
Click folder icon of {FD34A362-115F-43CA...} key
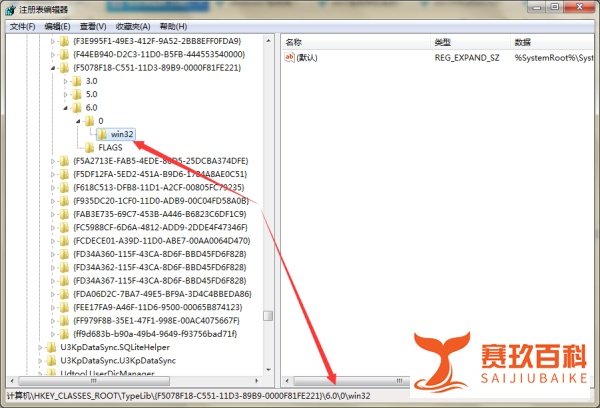point(64,267)
